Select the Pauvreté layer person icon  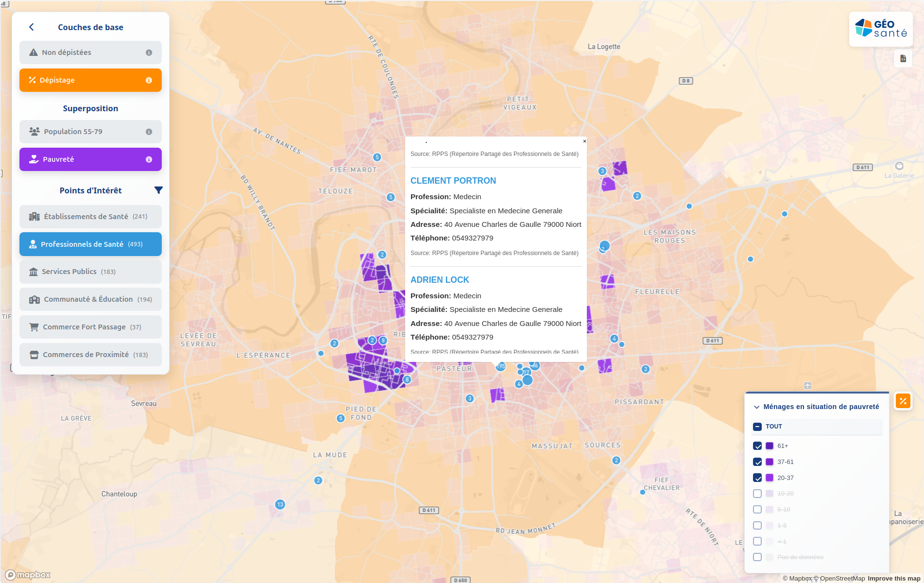point(34,159)
